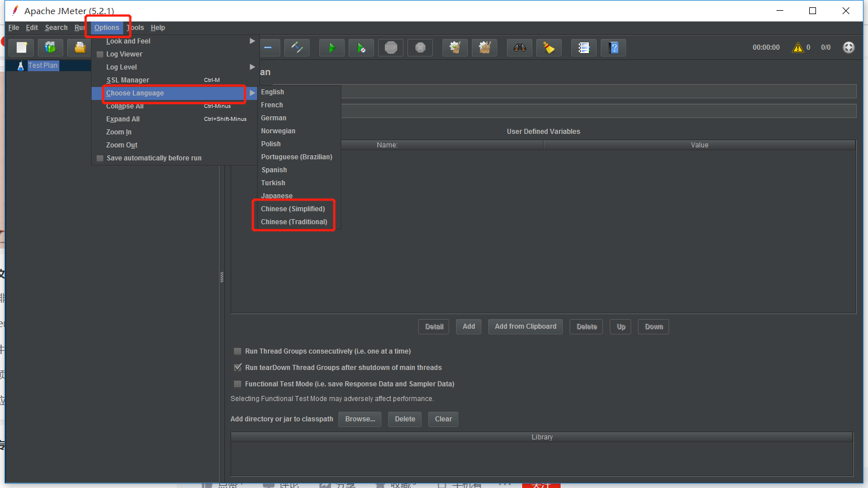
Task: Click the Collapse (minus) toolbar icon
Action: (268, 47)
